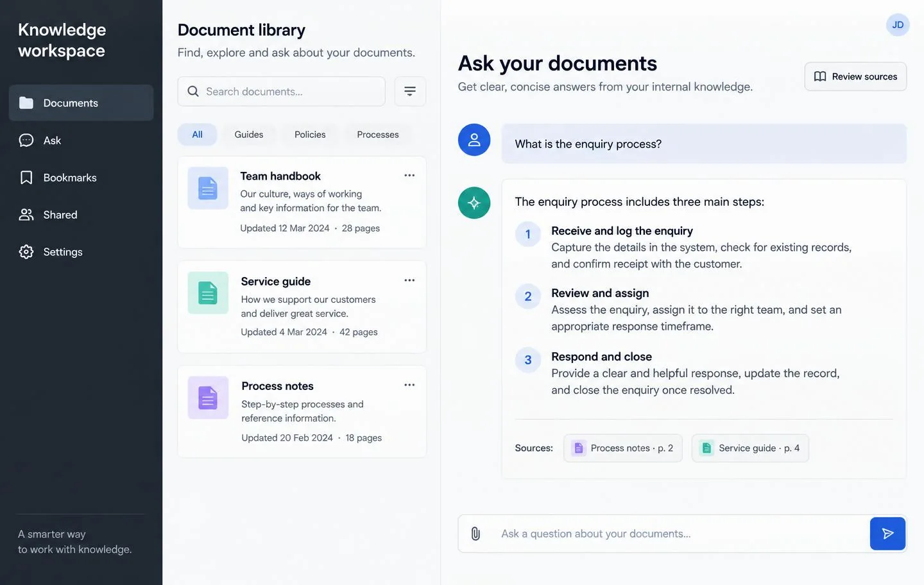
Task: Open Process notes more options menu
Action: 409,385
